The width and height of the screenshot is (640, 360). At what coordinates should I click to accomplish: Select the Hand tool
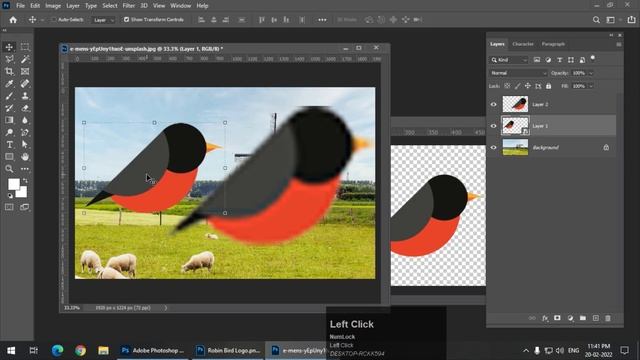(25, 157)
